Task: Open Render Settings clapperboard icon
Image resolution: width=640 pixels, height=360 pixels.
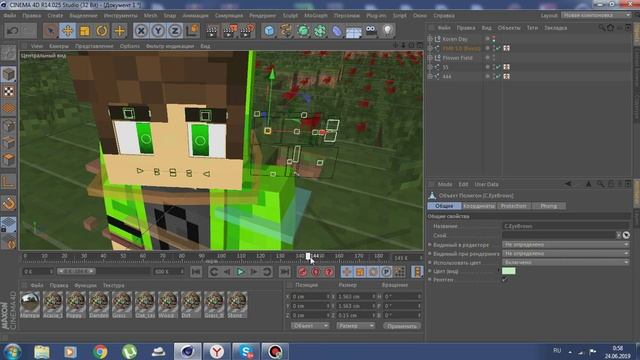Action: click(247, 31)
